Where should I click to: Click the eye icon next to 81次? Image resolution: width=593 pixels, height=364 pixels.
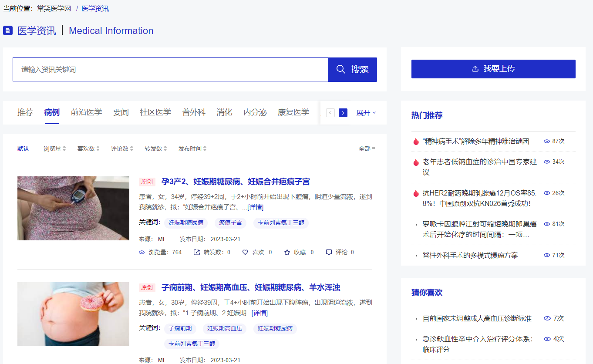[547, 224]
